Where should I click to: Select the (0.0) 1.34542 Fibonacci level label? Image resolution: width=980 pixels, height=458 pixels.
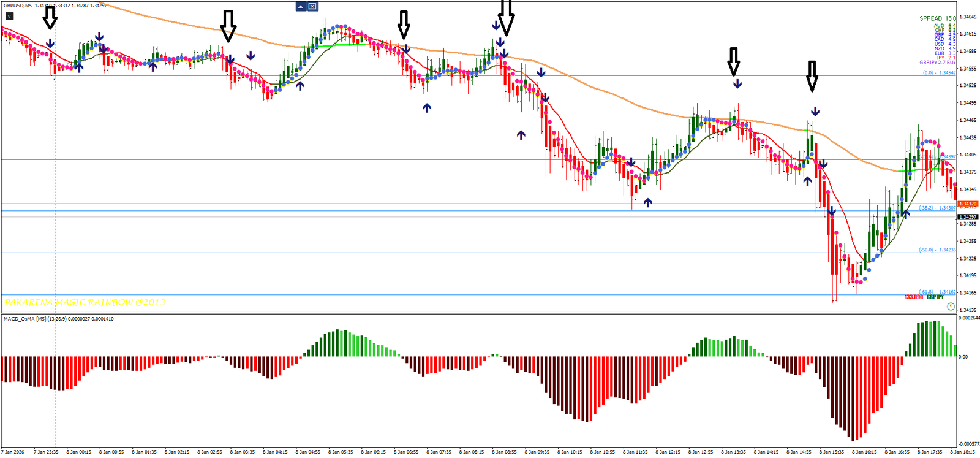[939, 73]
